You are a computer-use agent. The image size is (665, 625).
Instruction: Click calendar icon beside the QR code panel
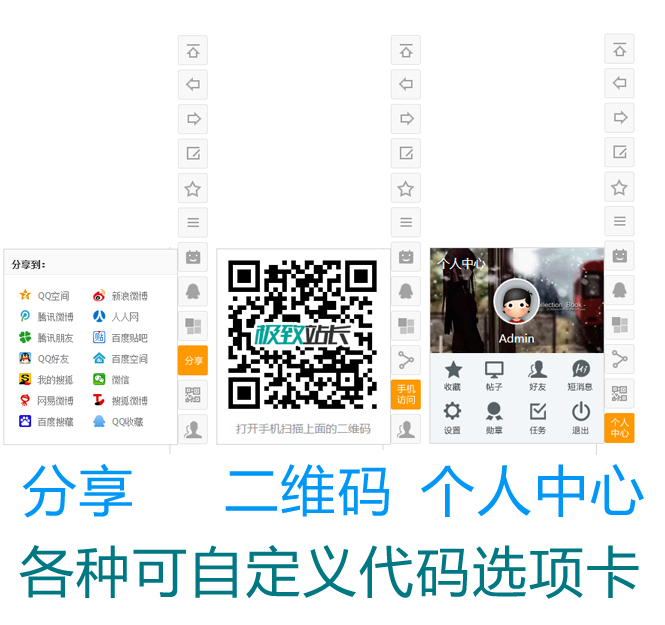click(x=406, y=257)
